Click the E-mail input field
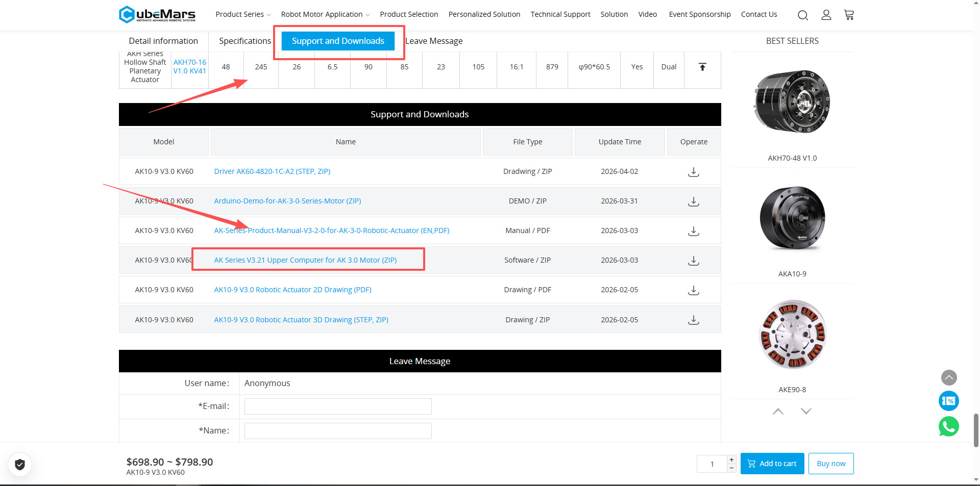Image resolution: width=980 pixels, height=486 pixels. 338,406
